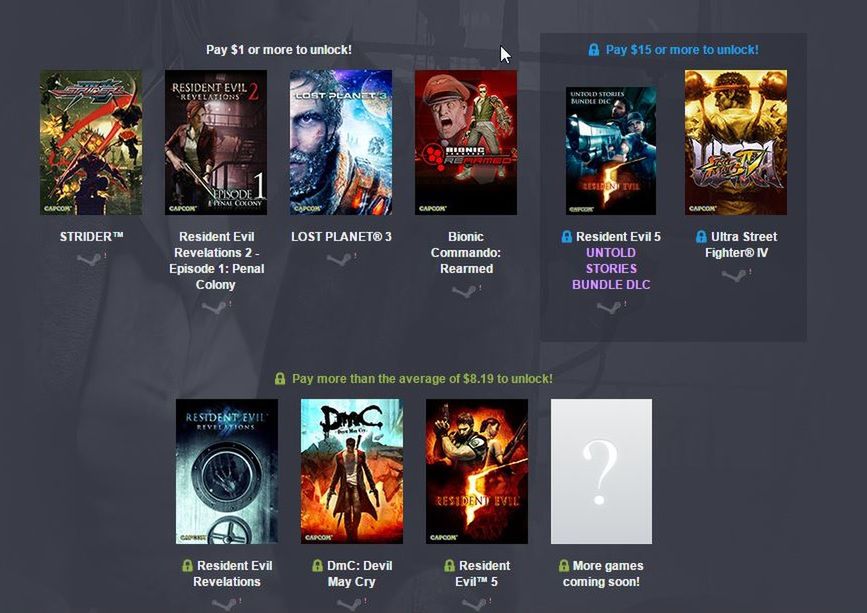The height and width of the screenshot is (613, 867).
Task: Click the Resident Evil™ 5 title
Action: [x=482, y=574]
